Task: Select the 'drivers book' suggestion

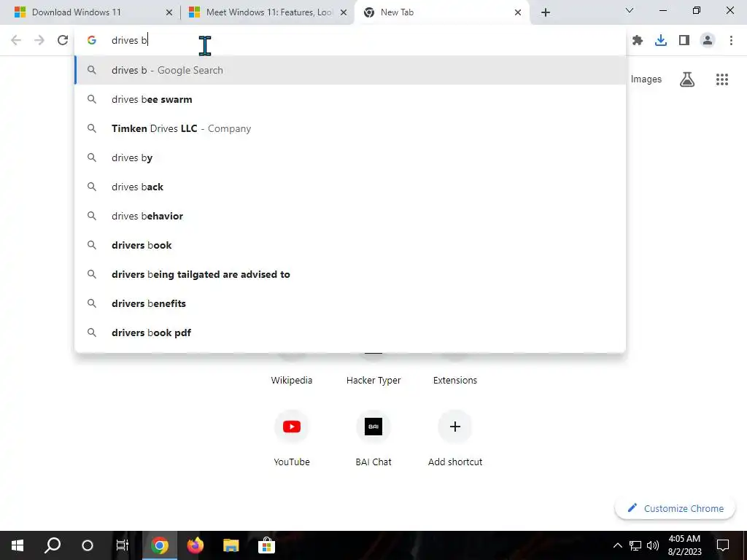Action: tap(350, 245)
